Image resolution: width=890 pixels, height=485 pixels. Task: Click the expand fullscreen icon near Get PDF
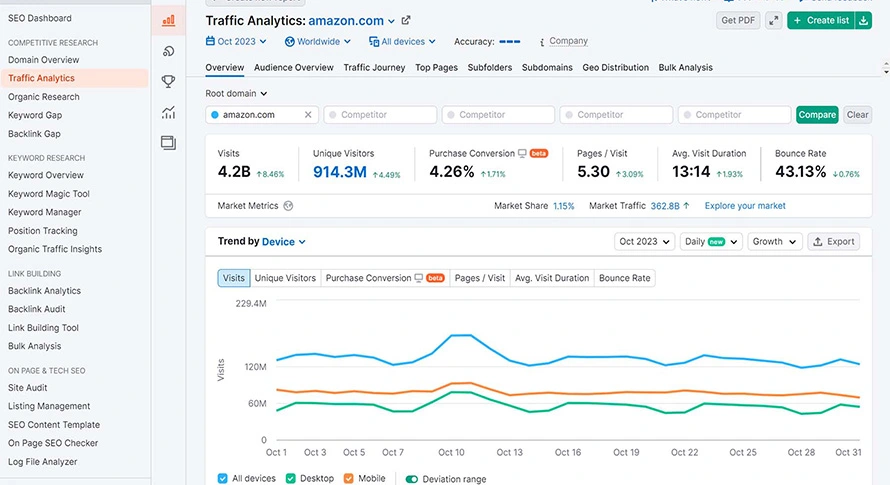(x=774, y=20)
